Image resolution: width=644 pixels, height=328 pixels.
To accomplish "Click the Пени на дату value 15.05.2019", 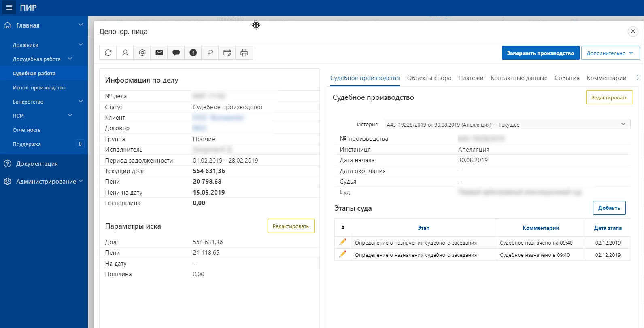I will 209,192.
